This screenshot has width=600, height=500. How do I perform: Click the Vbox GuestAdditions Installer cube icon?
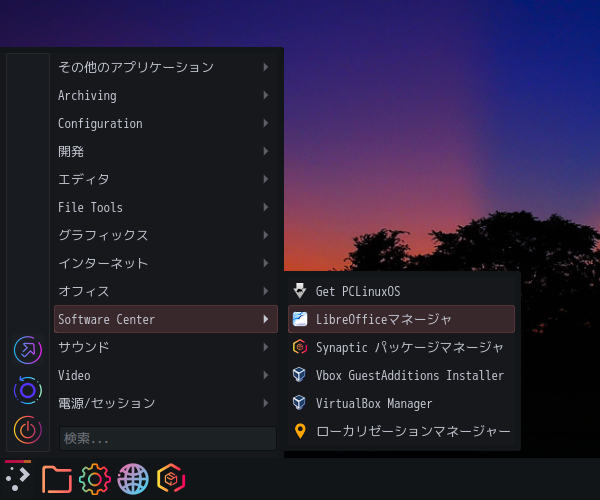(299, 375)
